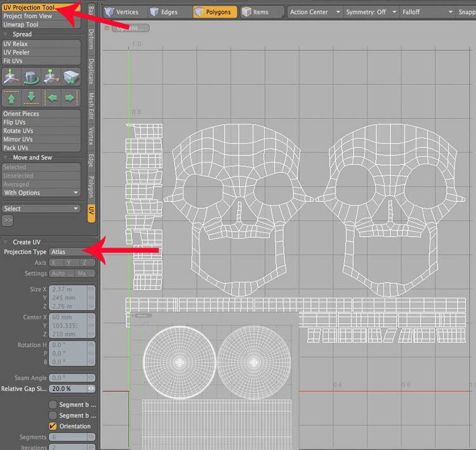The width and height of the screenshot is (476, 450).
Task: Click Project from View
Action: point(41,16)
